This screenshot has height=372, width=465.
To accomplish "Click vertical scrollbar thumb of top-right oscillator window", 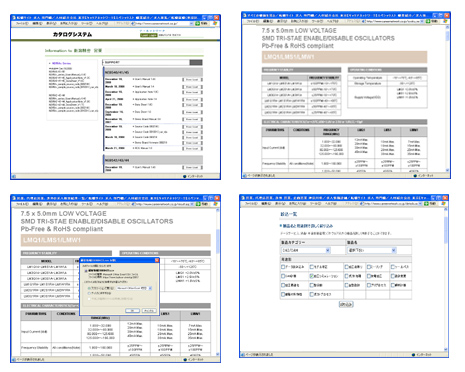I will 447,36.
